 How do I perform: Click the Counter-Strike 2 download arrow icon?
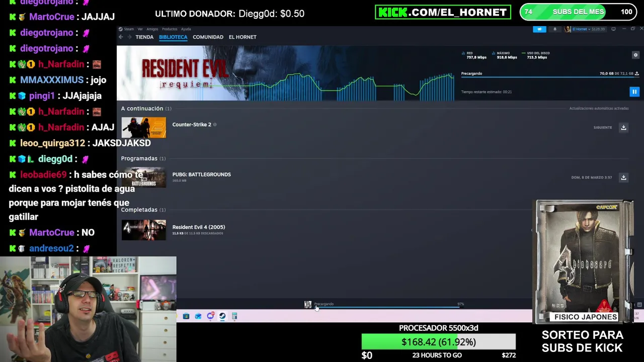click(623, 128)
